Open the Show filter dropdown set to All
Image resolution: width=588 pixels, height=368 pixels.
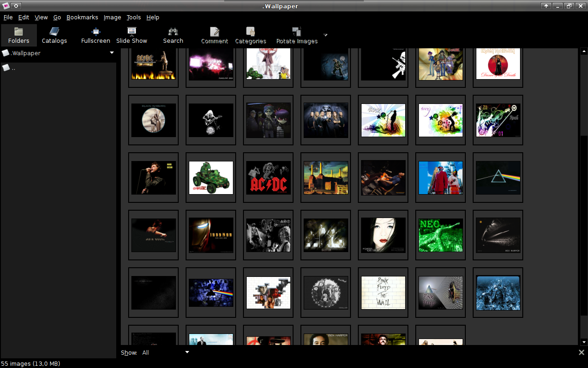[165, 352]
